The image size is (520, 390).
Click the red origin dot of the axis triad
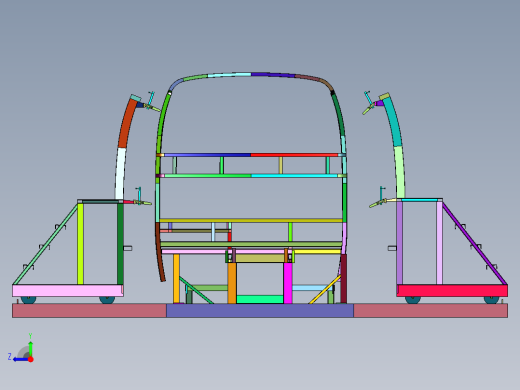pos(31,359)
